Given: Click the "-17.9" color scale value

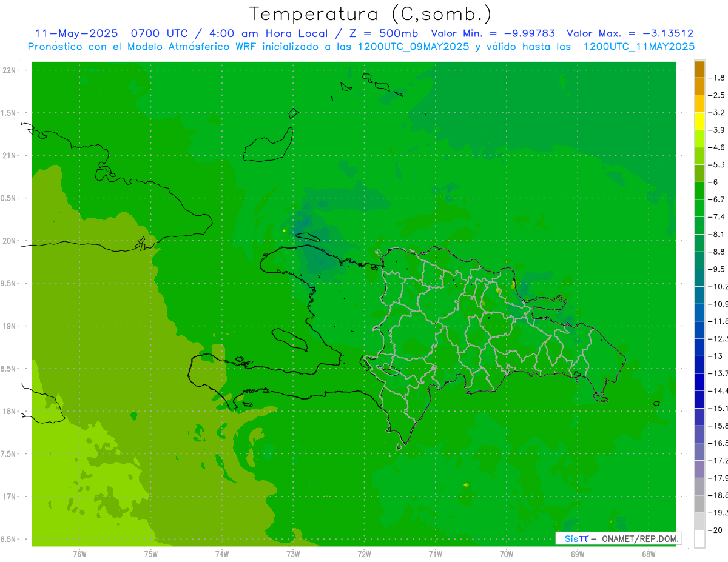Looking at the screenshot, I should [718, 478].
